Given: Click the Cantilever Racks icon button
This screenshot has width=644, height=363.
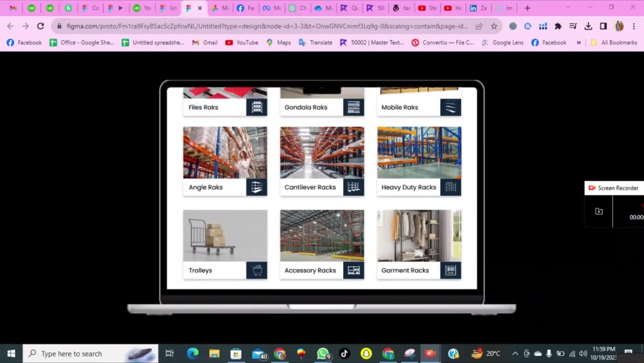Looking at the screenshot, I should 354,187.
